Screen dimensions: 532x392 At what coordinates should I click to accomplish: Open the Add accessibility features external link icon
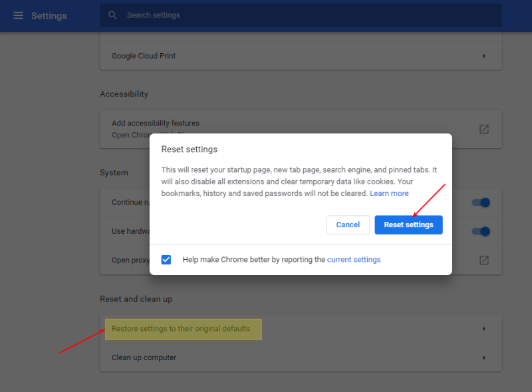[x=484, y=129]
